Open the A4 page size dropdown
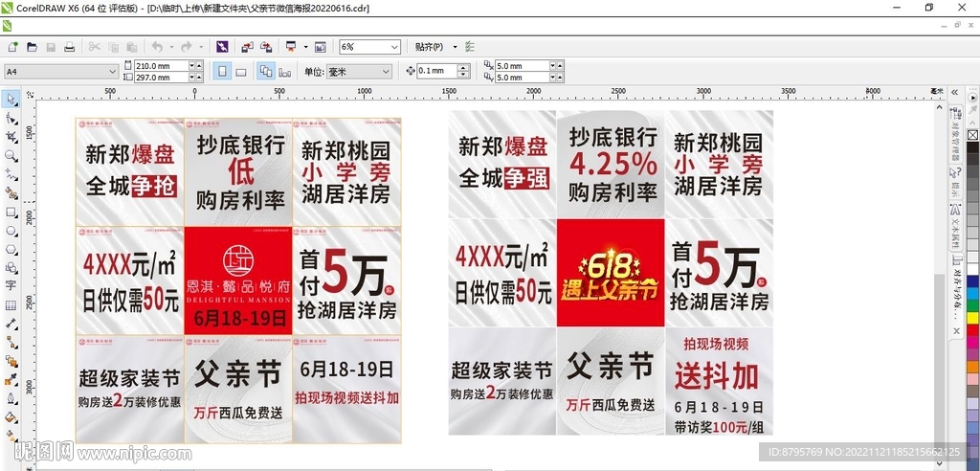The height and width of the screenshot is (471, 980). tap(113, 72)
